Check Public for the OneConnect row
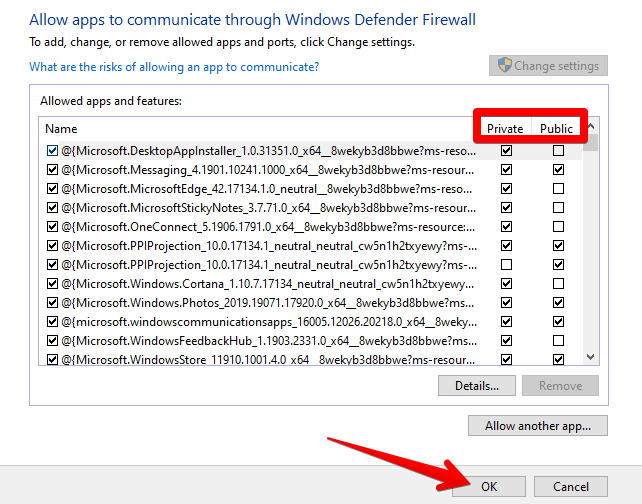Viewport: 642px width, 504px height. (x=558, y=226)
